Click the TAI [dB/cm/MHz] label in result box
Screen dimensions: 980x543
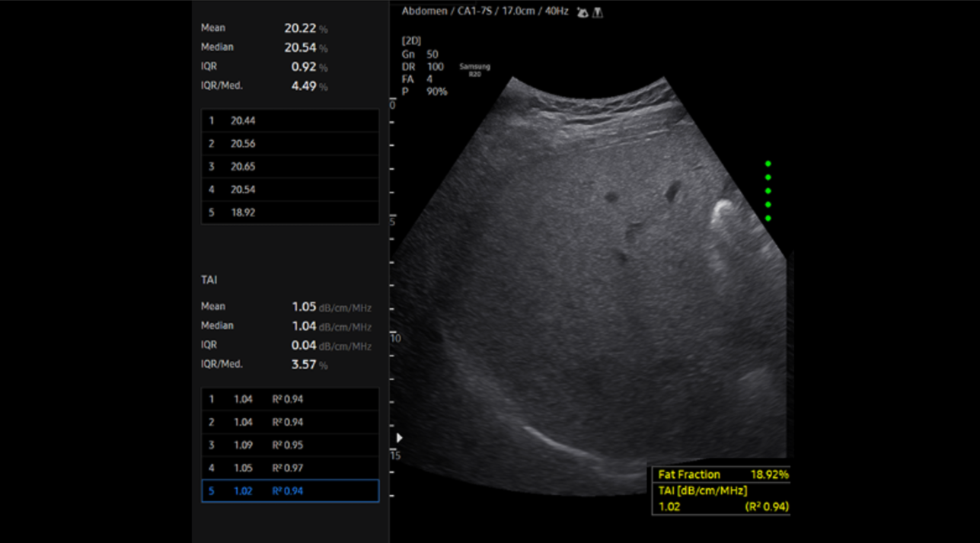pos(703,490)
